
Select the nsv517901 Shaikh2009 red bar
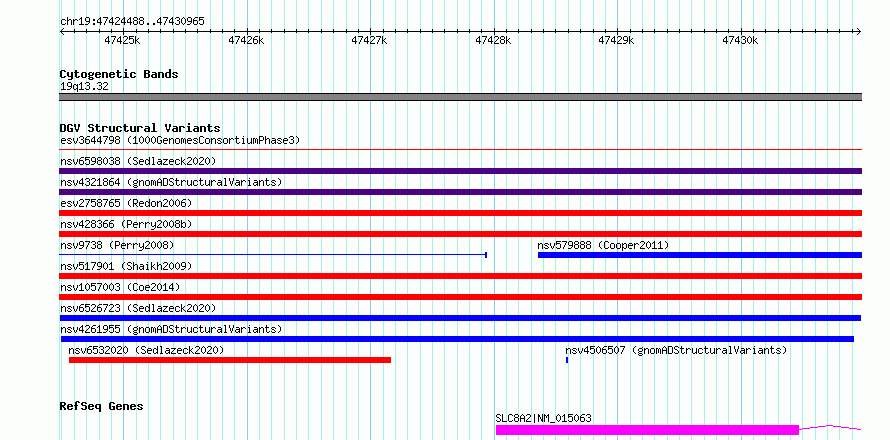tap(460, 276)
